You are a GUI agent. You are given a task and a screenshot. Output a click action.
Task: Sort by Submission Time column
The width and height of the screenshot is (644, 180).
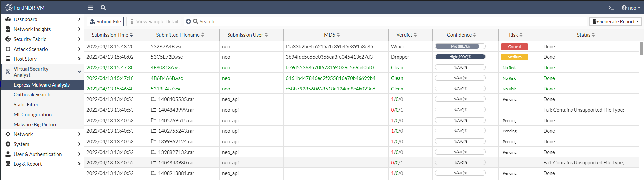point(112,35)
